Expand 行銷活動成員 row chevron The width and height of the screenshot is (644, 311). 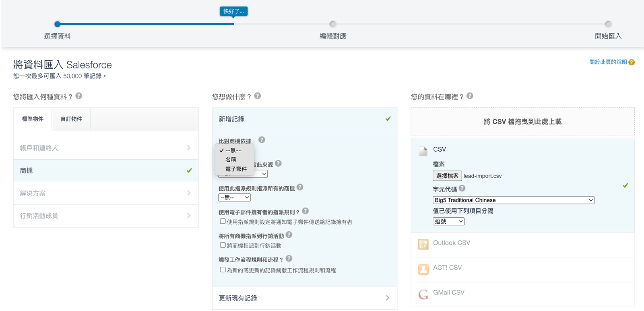click(189, 216)
